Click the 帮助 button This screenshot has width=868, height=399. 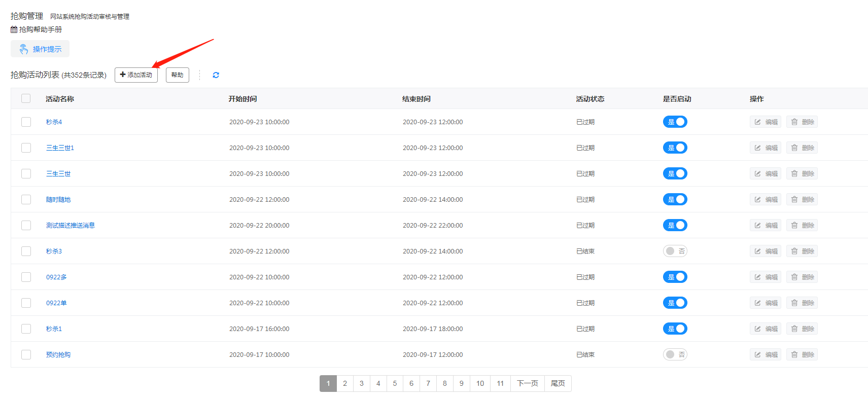[x=177, y=75]
